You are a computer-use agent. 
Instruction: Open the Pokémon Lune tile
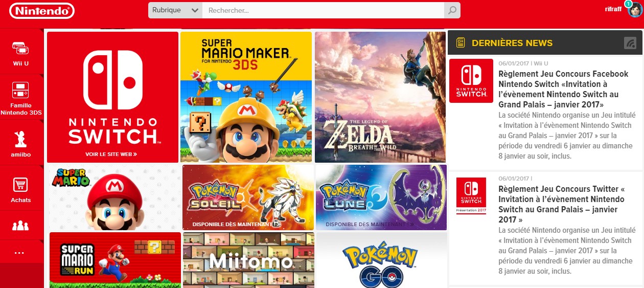381,197
